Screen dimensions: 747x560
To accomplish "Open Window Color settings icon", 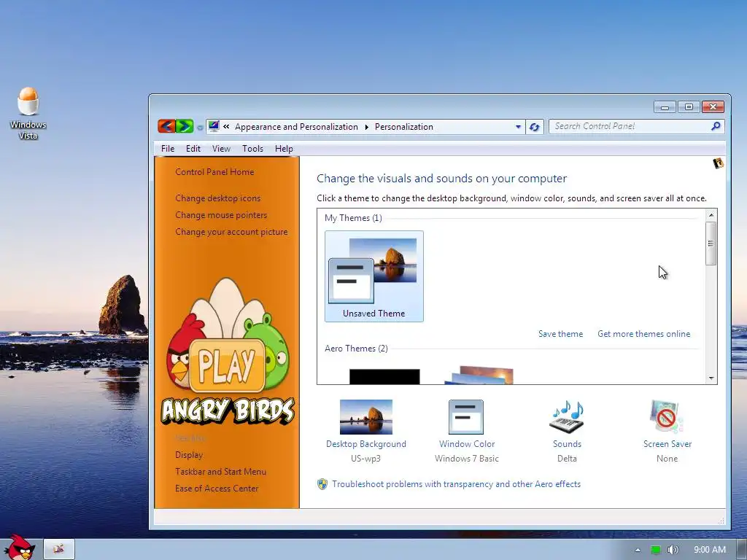I will (x=466, y=417).
